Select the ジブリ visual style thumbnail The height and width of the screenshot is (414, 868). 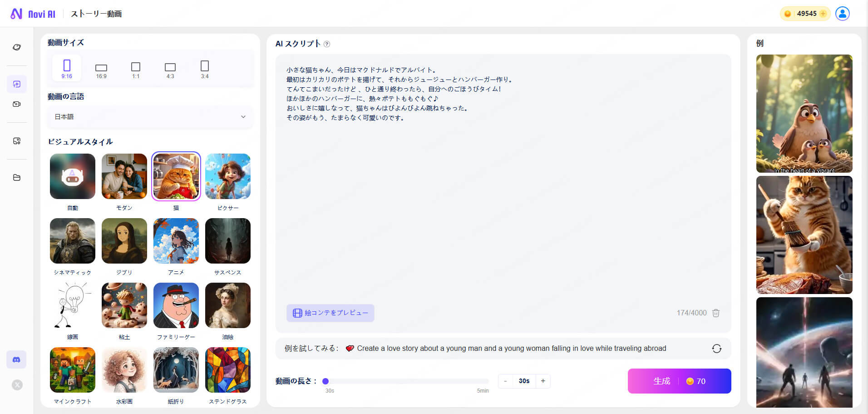pos(124,241)
